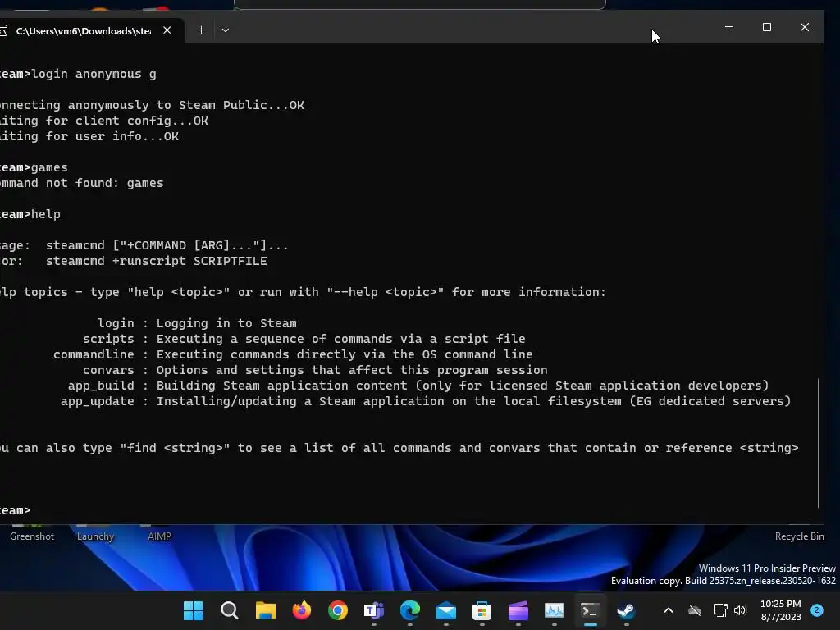Screen dimensions: 840x630
Task: Open taskbar Search
Action: click(230, 610)
